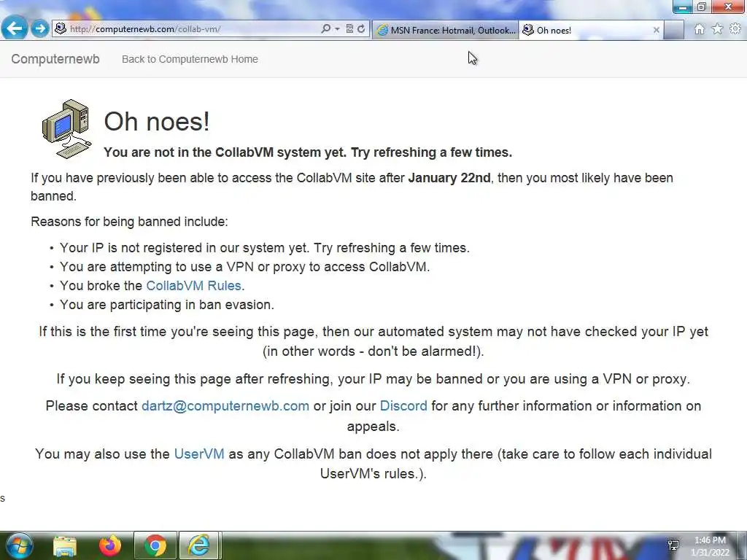Click the site favicon in the address bar

coord(61,28)
